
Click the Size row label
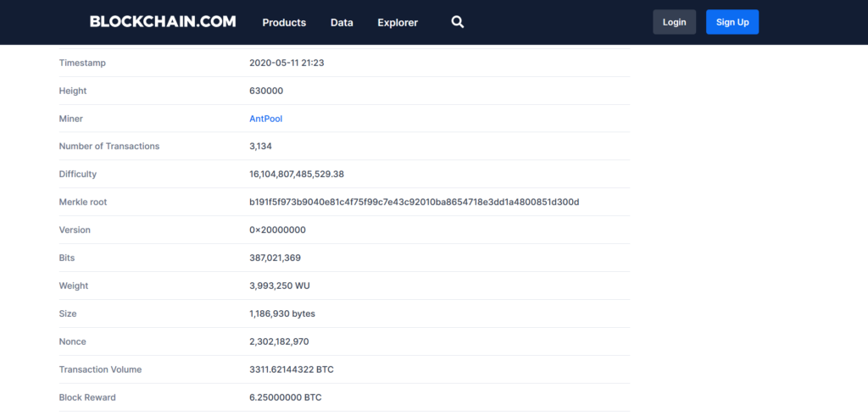pos(68,313)
